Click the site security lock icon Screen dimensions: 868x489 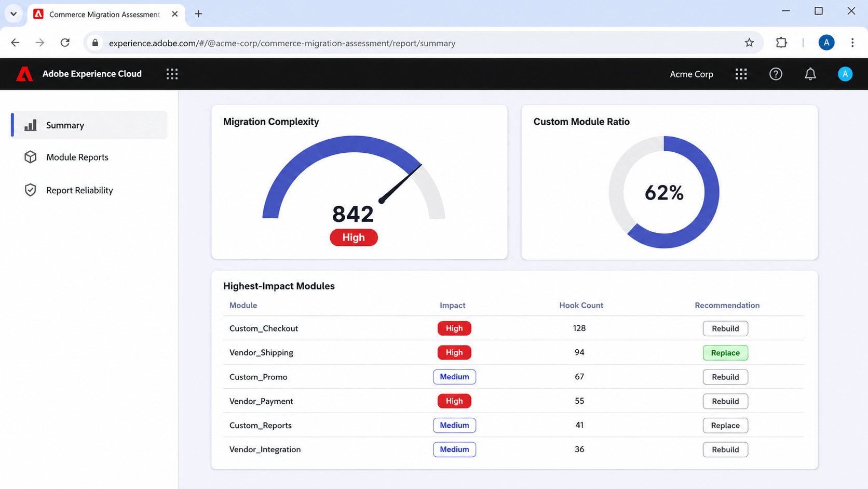95,43
